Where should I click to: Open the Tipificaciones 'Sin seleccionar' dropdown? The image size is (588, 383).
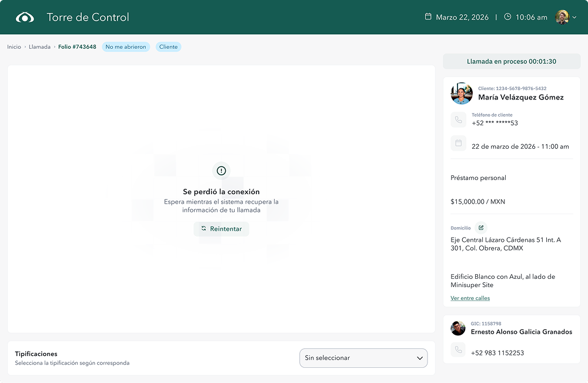pos(363,358)
